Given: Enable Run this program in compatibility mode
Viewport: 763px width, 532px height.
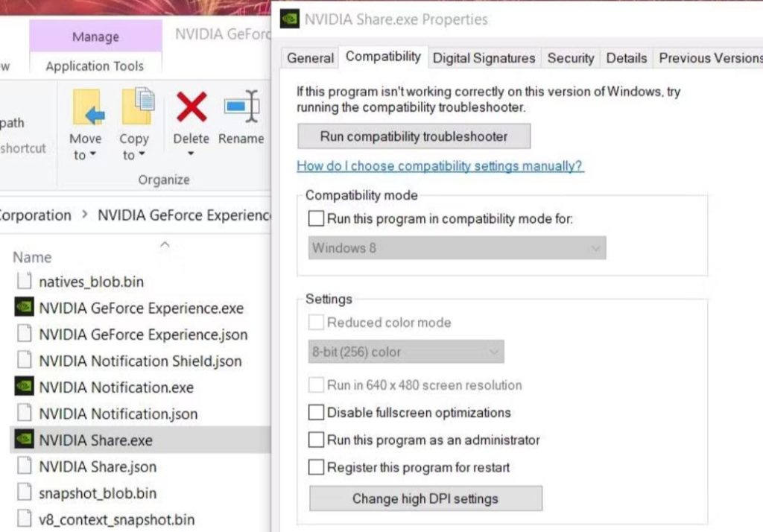Looking at the screenshot, I should point(316,218).
